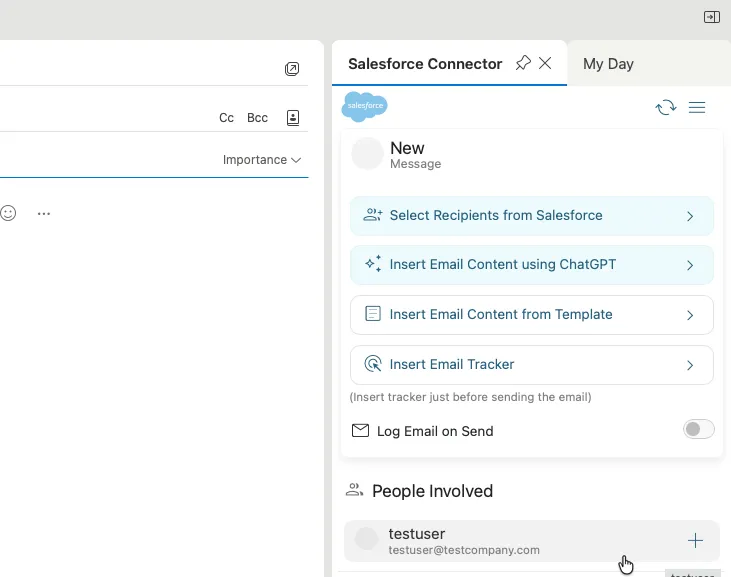Select testuser@testcompany.com email text

coord(464,550)
